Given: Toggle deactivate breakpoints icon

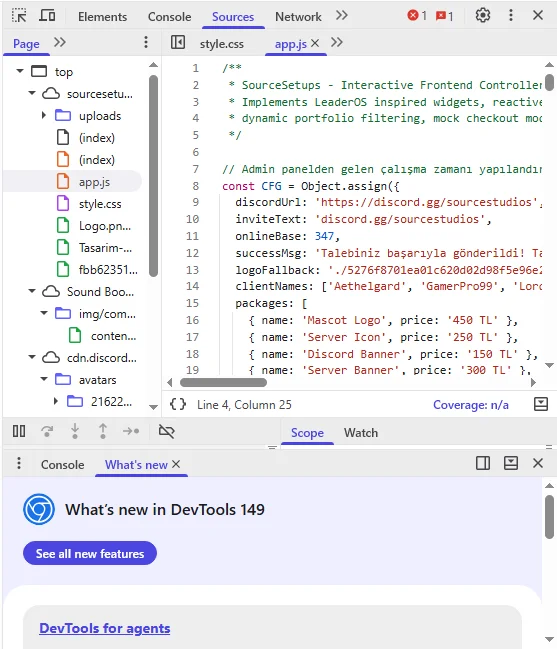Looking at the screenshot, I should (167, 431).
